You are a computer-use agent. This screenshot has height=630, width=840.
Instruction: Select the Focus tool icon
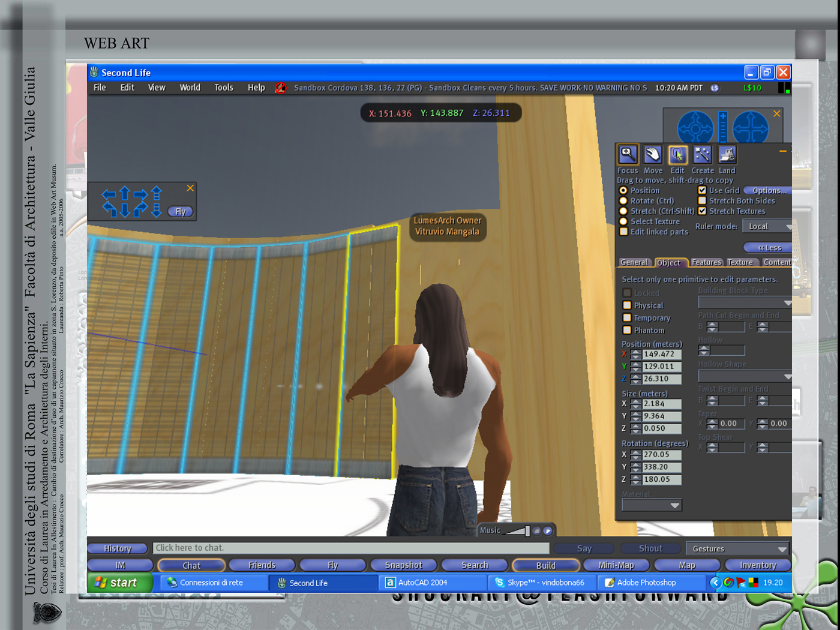pyautogui.click(x=628, y=155)
